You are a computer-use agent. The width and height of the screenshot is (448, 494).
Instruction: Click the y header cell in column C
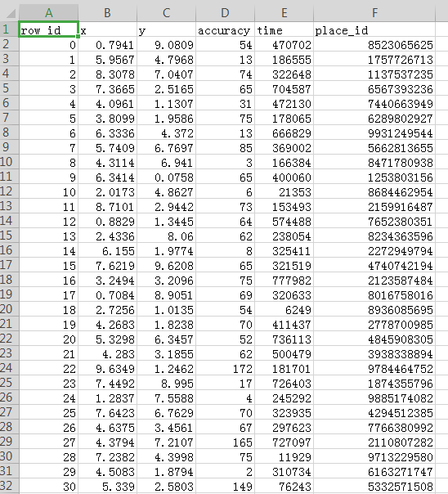[166, 29]
